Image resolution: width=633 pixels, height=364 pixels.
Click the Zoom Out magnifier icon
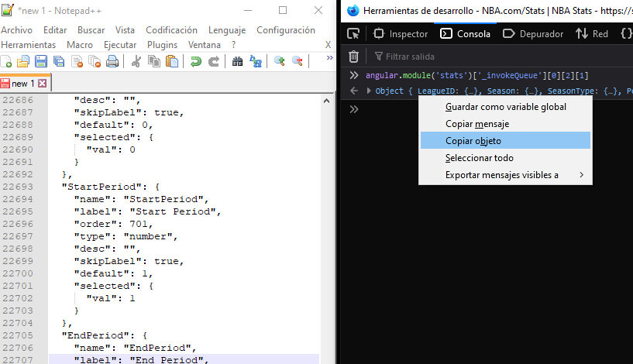pos(298,61)
